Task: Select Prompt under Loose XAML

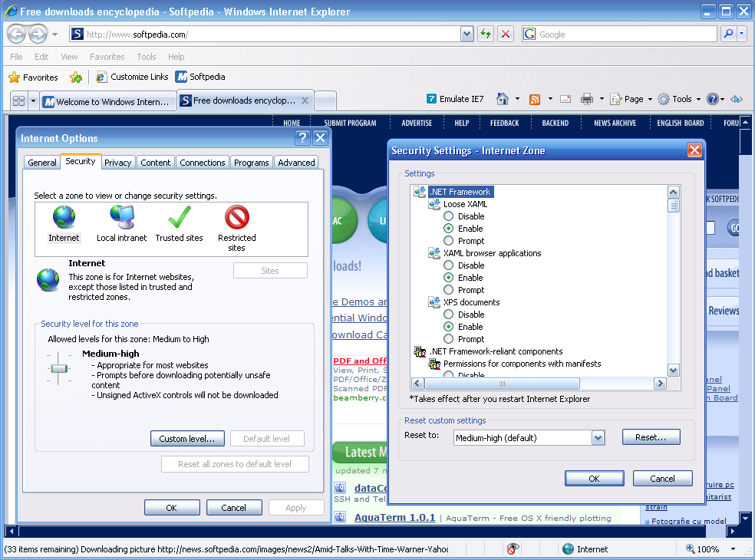Action: tap(448, 241)
